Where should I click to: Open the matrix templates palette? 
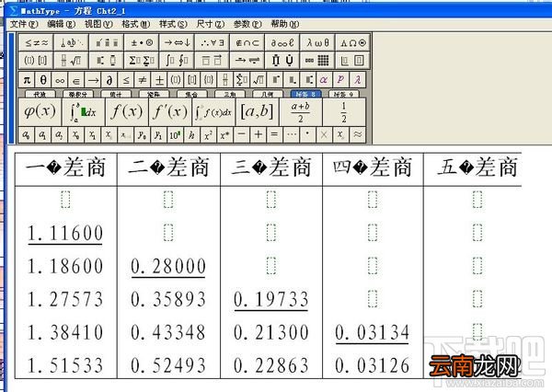pos(318,60)
